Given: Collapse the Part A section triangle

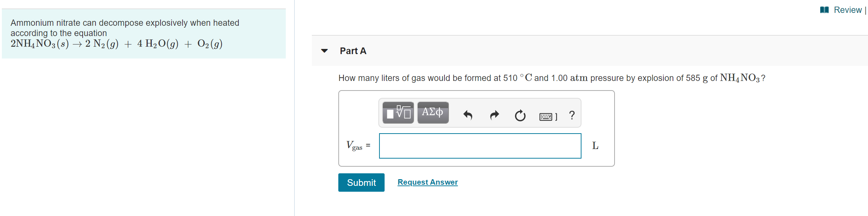Looking at the screenshot, I should point(324,51).
